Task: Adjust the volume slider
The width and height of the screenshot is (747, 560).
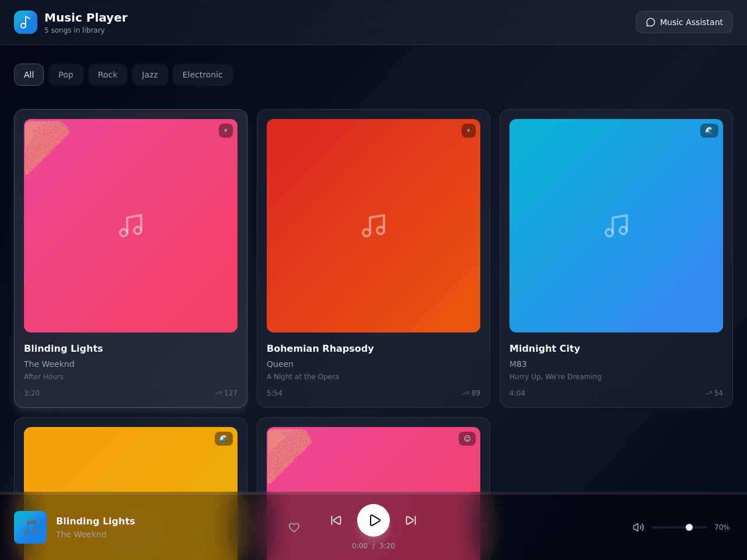Action: 679,527
